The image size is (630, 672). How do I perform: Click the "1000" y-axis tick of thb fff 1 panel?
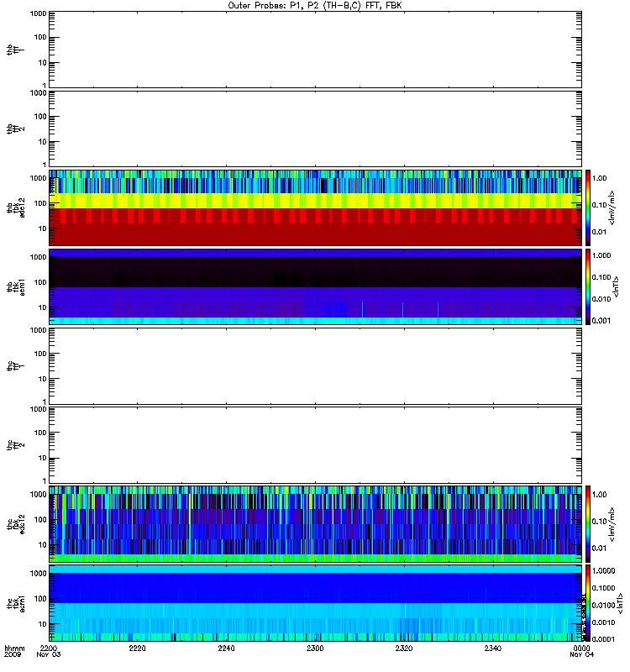click(x=38, y=13)
